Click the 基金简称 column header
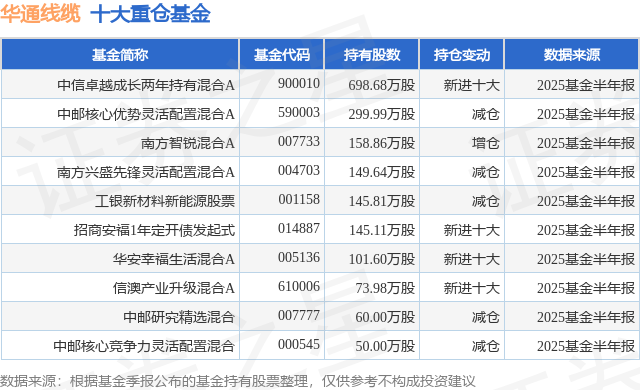 click(120, 54)
